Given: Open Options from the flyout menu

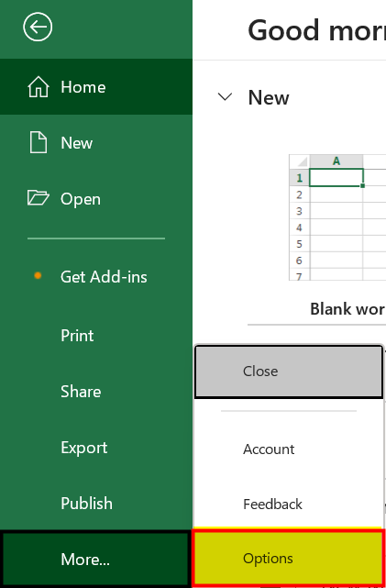Looking at the screenshot, I should click(289, 559).
